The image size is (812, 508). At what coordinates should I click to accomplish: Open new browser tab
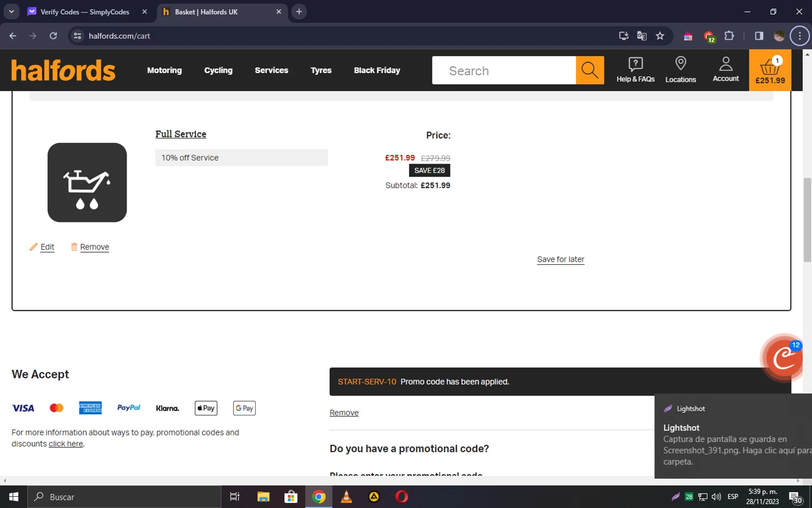[x=299, y=11]
